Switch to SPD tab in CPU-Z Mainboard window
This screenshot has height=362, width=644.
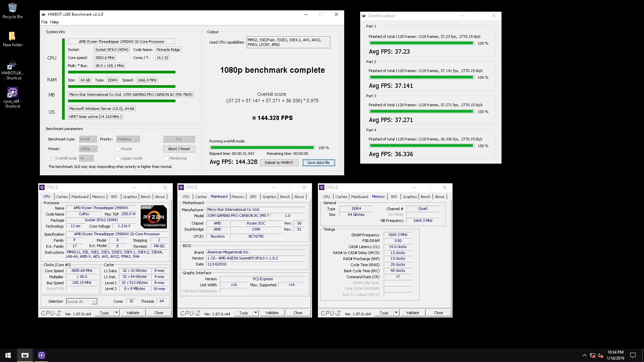click(253, 197)
